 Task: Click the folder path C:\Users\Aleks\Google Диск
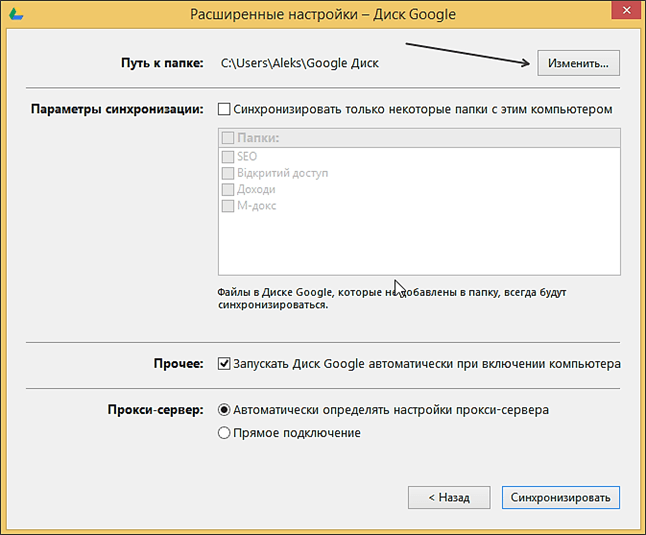pos(300,63)
